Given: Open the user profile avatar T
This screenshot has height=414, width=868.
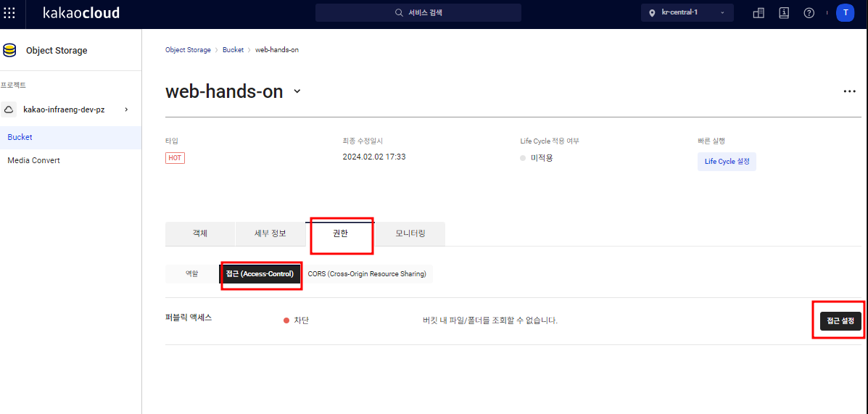Looking at the screenshot, I should pyautogui.click(x=846, y=13).
